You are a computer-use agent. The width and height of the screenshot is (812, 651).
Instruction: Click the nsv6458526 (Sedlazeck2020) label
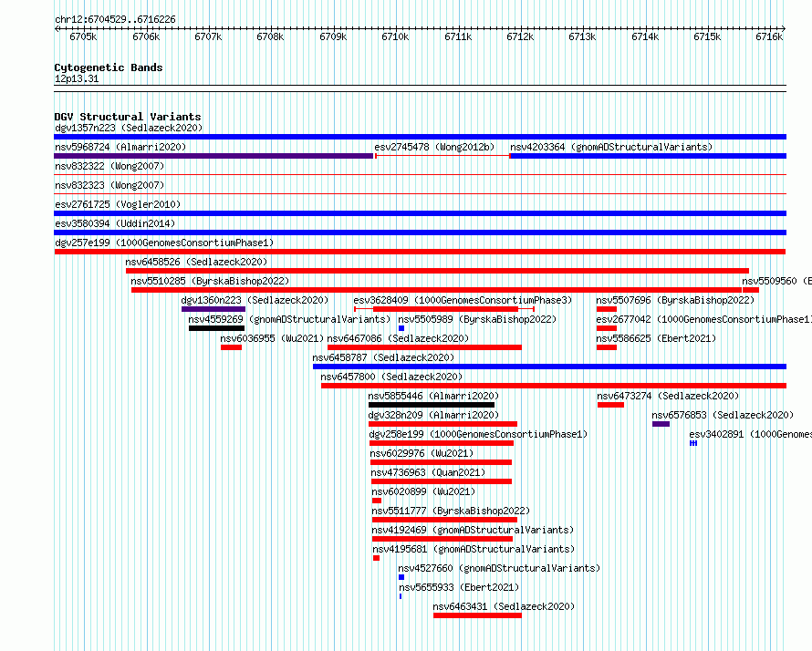coord(196,262)
